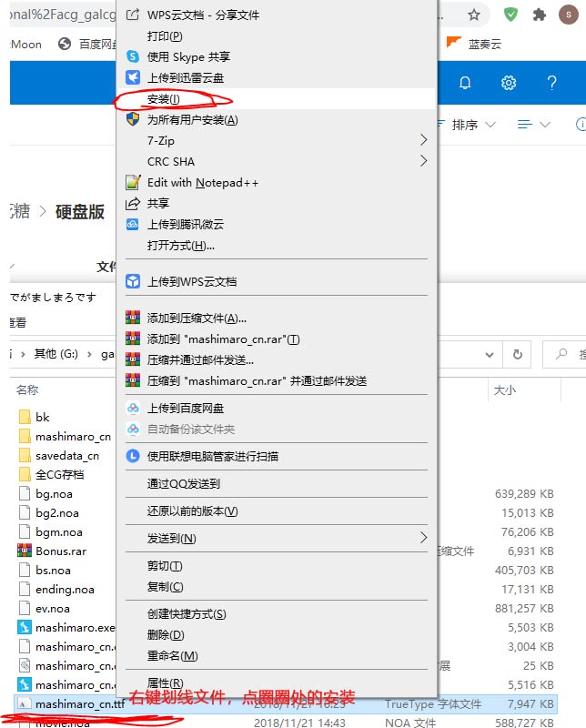586x728 pixels.
Task: Expand the CRC SHA submenu arrow
Action: tap(423, 161)
